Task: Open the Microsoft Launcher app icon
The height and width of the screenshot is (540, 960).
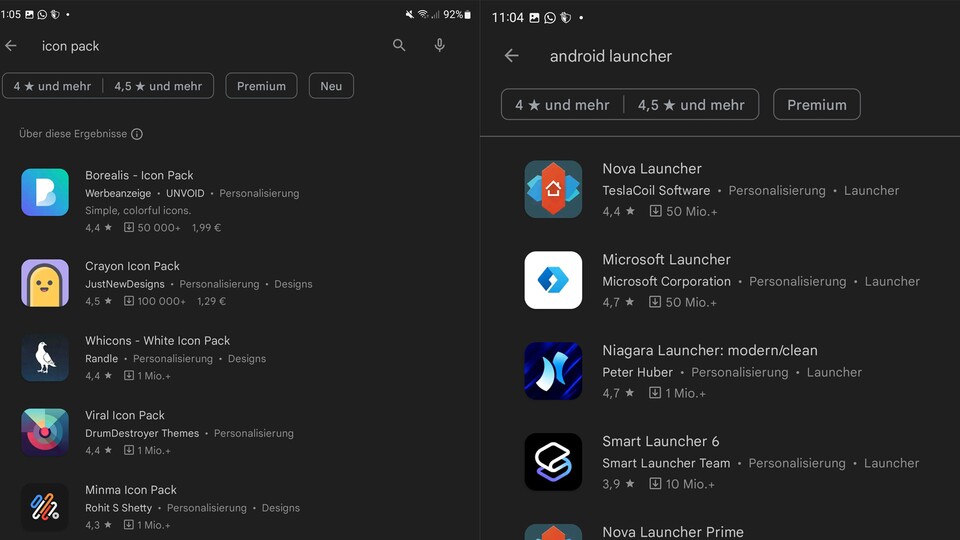Action: [553, 280]
